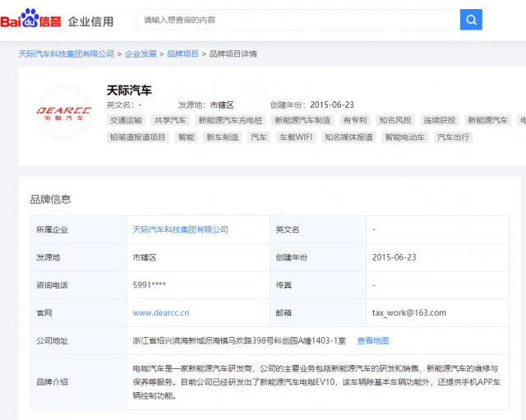Image resolution: width=526 pixels, height=420 pixels.
Task: Open the Baidu 信誉 logo homepage
Action: point(30,18)
